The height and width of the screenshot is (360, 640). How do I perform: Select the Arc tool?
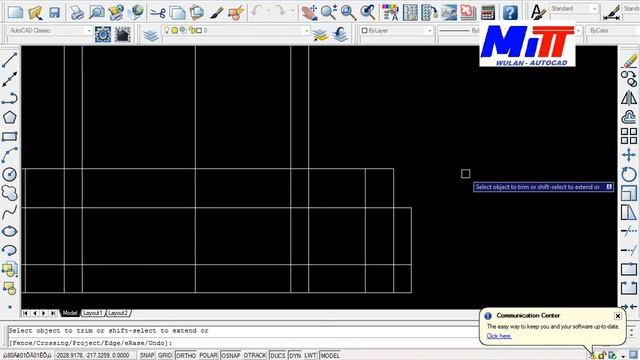click(9, 156)
